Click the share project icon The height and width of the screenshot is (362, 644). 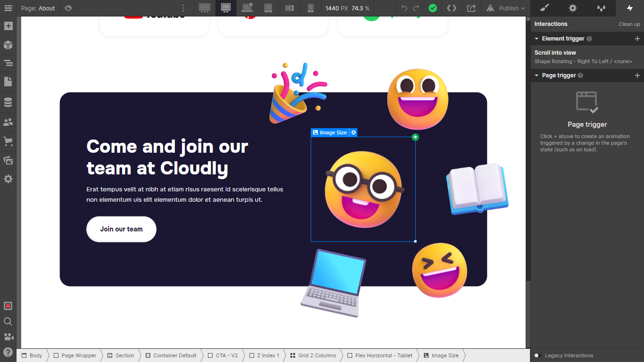pos(471,8)
